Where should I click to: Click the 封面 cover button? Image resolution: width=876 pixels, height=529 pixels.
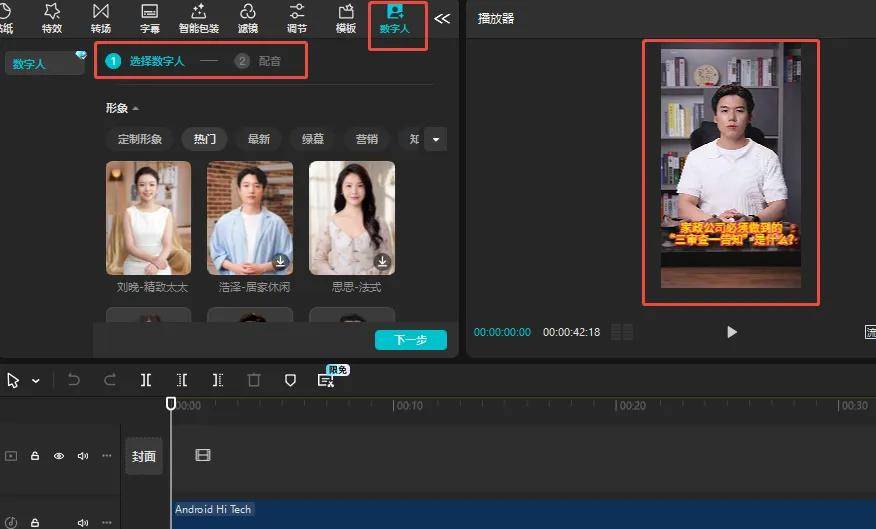(x=144, y=456)
